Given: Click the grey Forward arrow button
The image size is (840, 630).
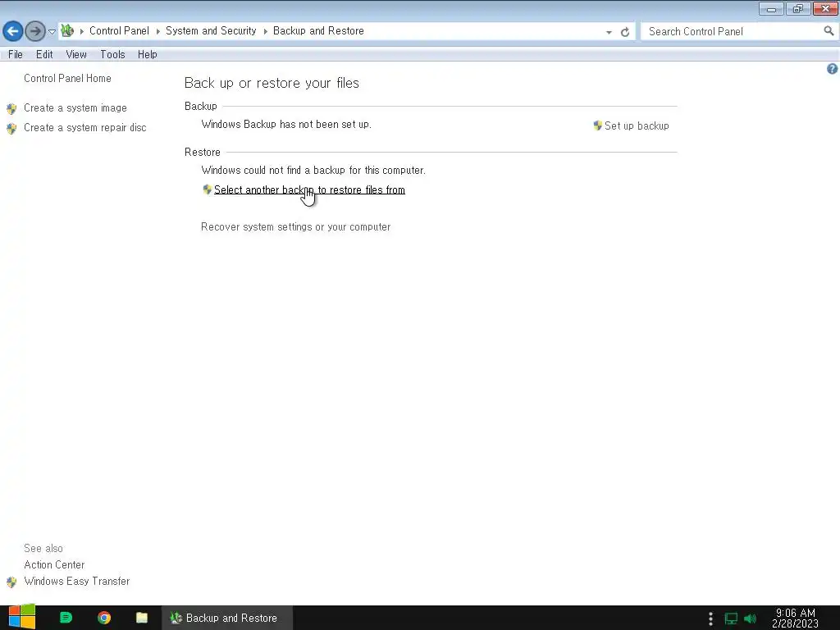Looking at the screenshot, I should [x=35, y=31].
